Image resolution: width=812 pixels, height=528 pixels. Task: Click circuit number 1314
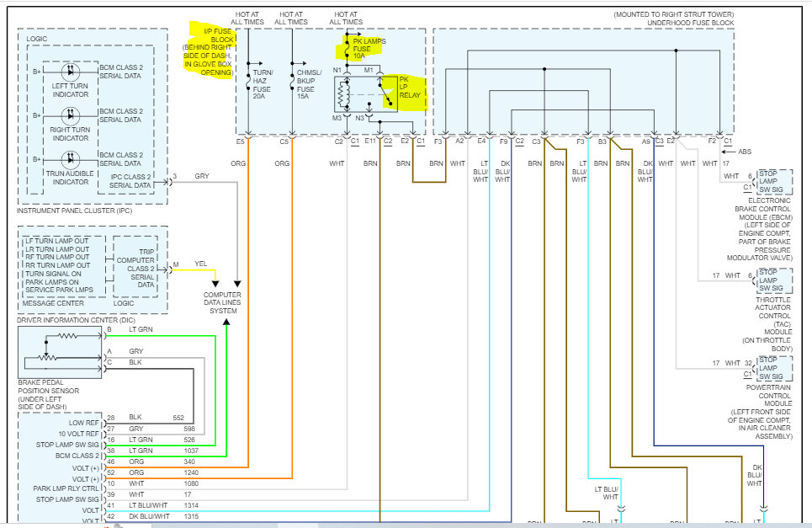(x=191, y=505)
